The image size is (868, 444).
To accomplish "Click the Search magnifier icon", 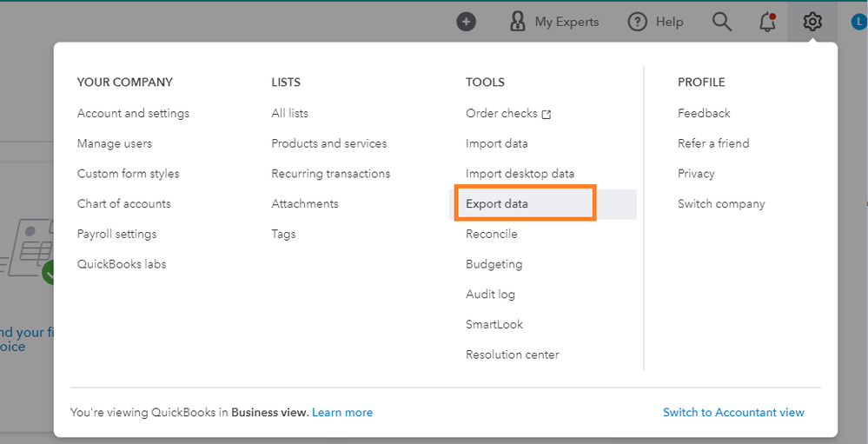I will (722, 22).
